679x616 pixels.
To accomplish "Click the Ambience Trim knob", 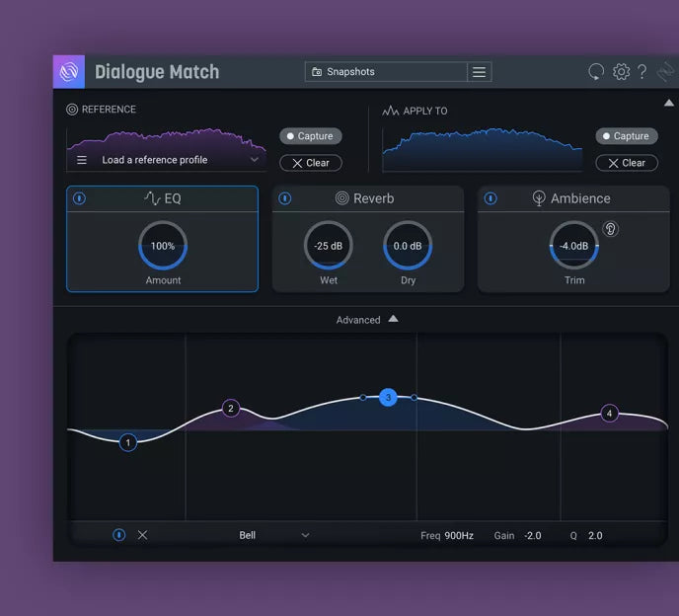I will coord(574,246).
